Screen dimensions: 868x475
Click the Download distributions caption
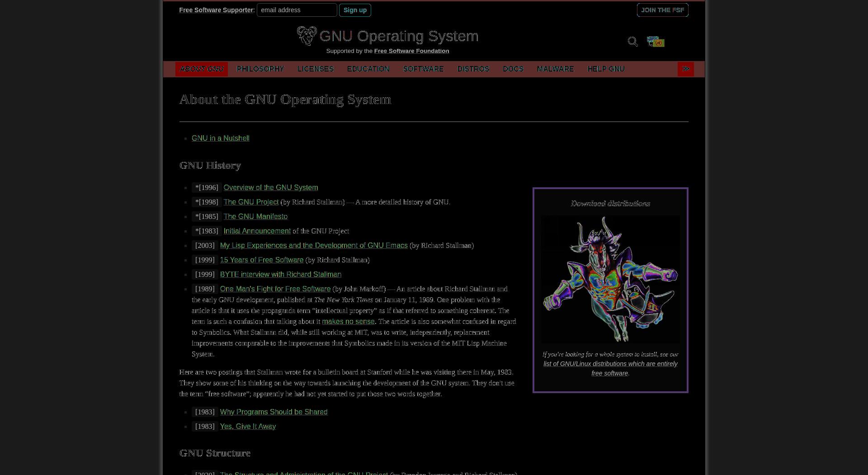[x=610, y=204]
